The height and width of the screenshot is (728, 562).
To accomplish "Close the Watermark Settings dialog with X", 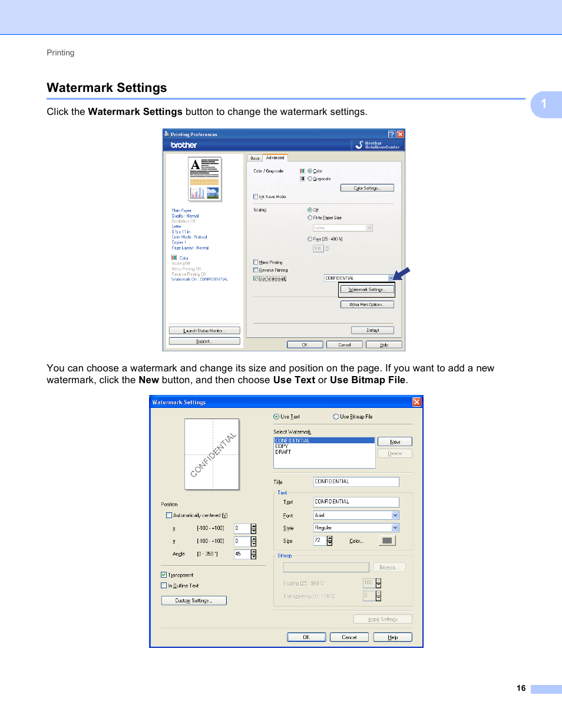I will pyautogui.click(x=417, y=402).
